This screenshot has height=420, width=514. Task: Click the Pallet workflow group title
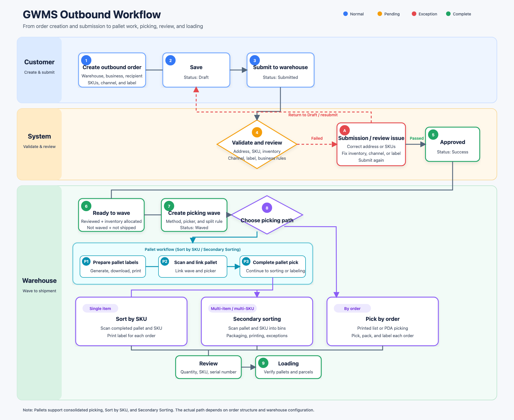[193, 249]
